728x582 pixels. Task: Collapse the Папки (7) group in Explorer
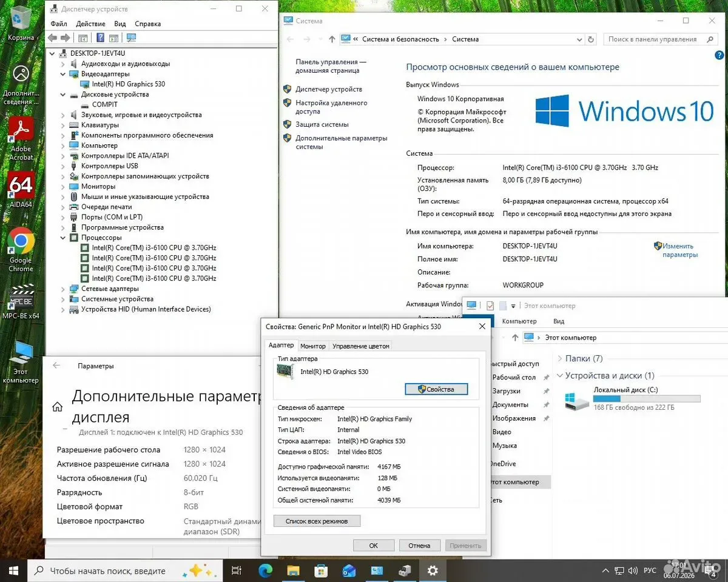click(x=559, y=359)
